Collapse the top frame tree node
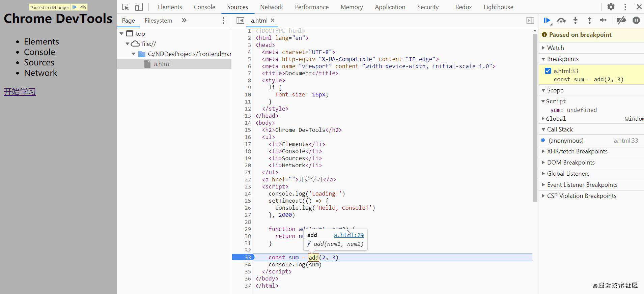This screenshot has height=294, width=644. click(x=121, y=34)
